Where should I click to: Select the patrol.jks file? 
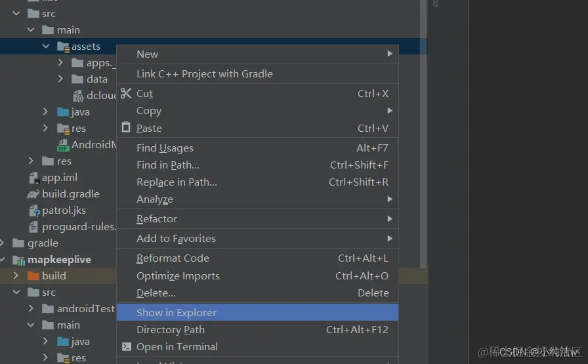coord(64,211)
